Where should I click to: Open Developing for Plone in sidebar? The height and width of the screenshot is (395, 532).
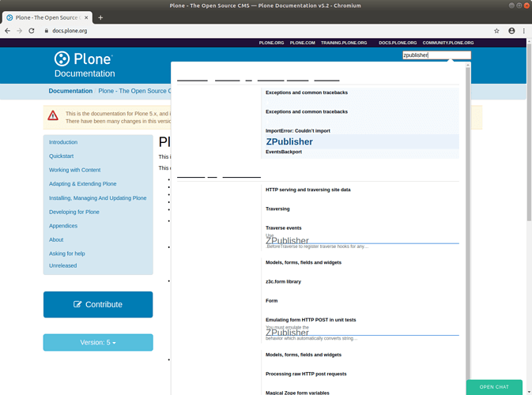tap(74, 212)
